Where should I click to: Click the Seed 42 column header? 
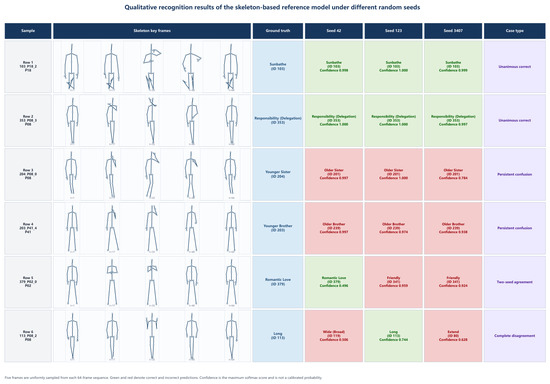click(x=334, y=31)
